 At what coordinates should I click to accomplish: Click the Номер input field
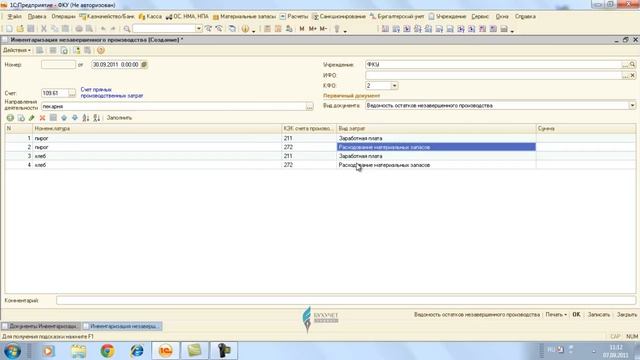(58, 64)
